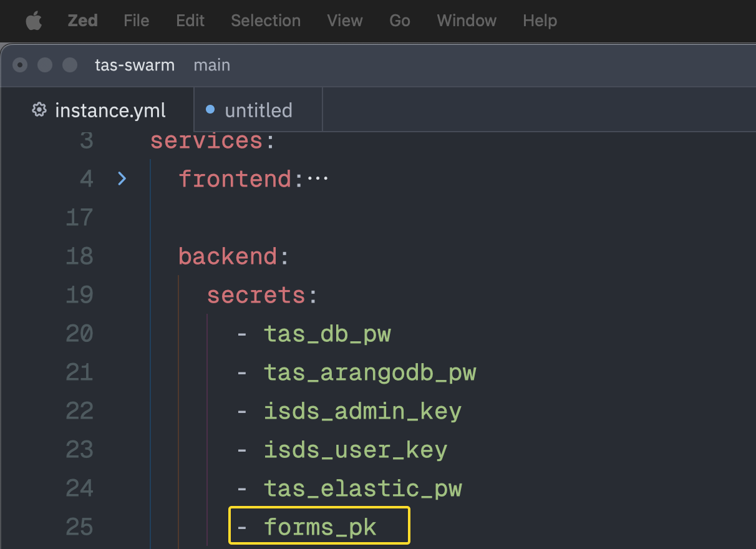The width and height of the screenshot is (756, 549).
Task: Click the red close window button
Action: pos(20,65)
